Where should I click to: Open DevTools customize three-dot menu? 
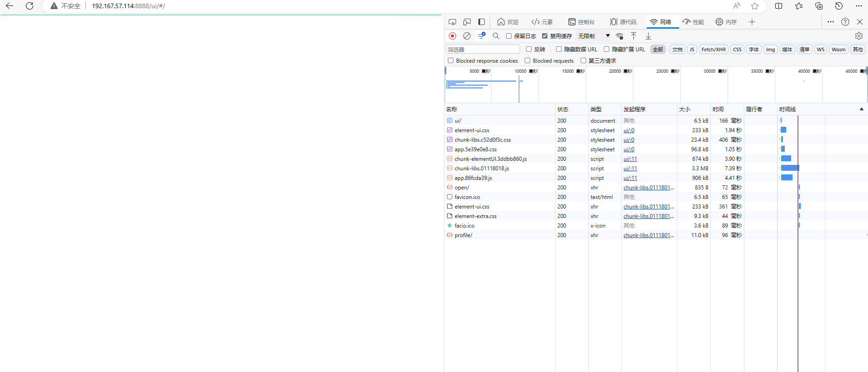click(x=831, y=22)
